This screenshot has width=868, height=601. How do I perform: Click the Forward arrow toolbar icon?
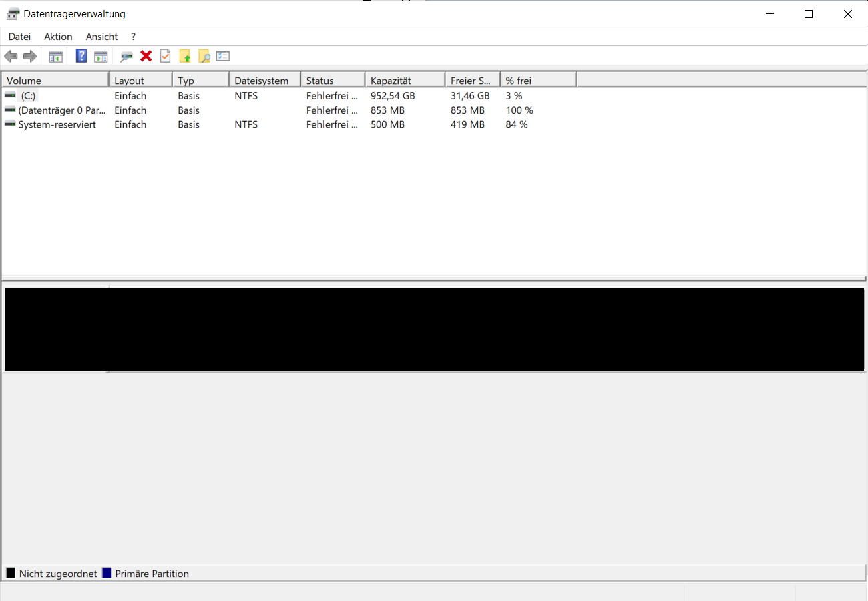[29, 57]
